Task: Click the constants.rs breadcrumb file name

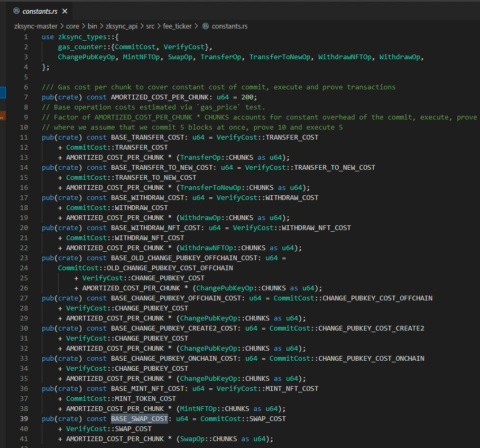Action: coord(229,26)
